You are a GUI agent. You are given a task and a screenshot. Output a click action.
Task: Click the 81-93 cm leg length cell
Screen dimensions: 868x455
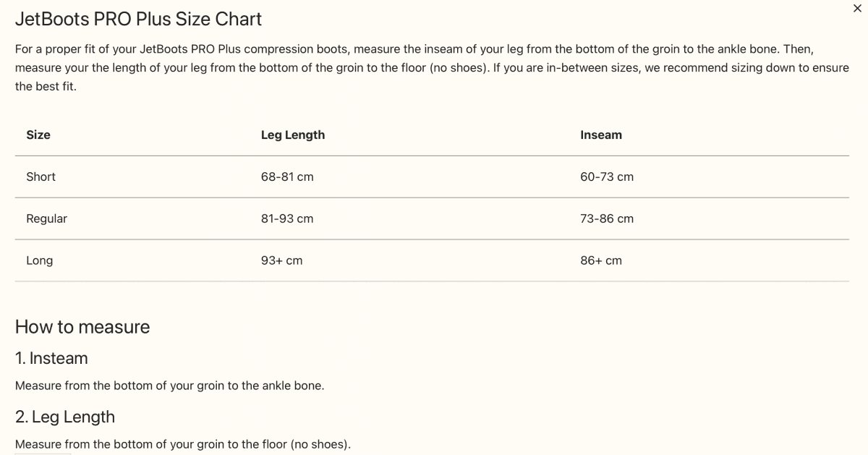coord(287,218)
